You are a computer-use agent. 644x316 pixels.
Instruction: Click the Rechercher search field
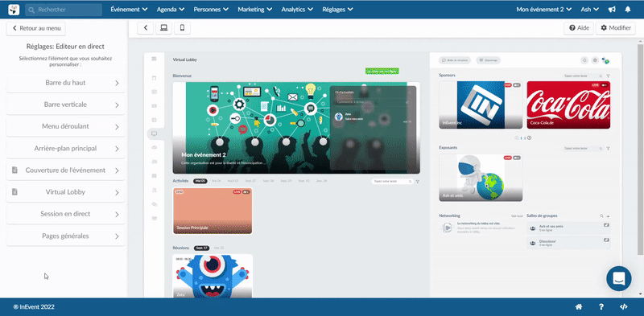point(64,10)
